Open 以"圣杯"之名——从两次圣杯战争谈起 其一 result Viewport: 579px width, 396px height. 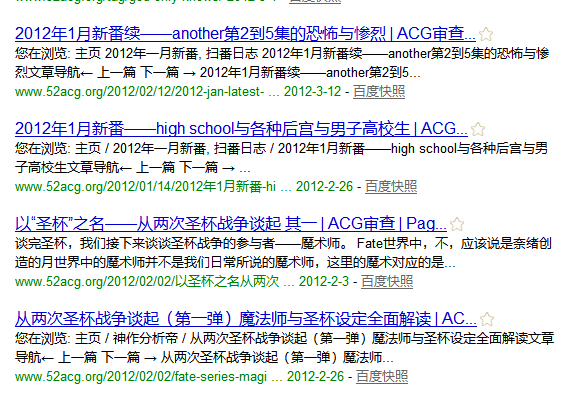[231, 223]
